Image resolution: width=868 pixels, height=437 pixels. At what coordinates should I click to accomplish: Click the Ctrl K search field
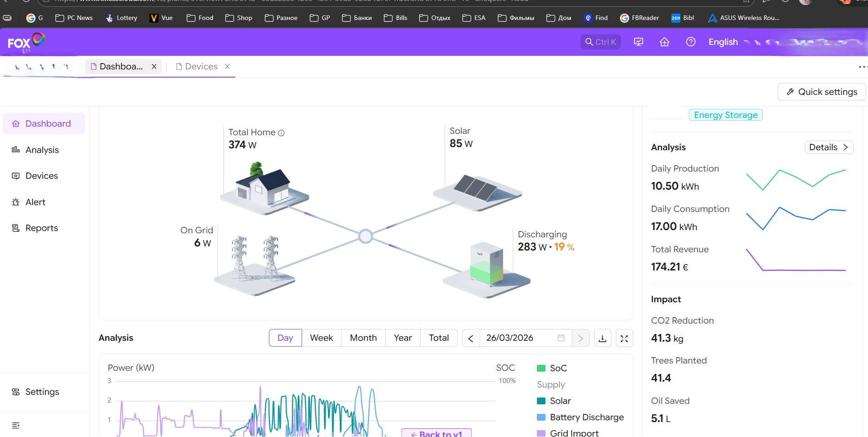coord(600,42)
